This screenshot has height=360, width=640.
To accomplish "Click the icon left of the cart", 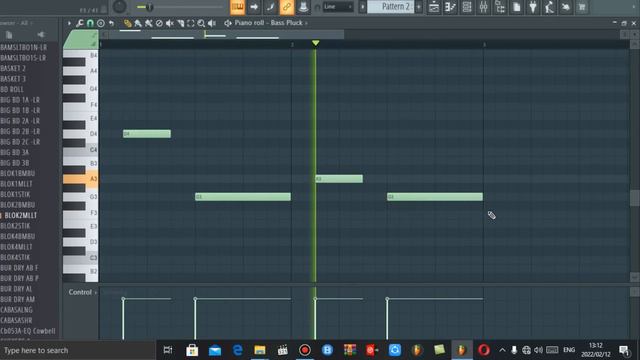I will tap(566, 7).
